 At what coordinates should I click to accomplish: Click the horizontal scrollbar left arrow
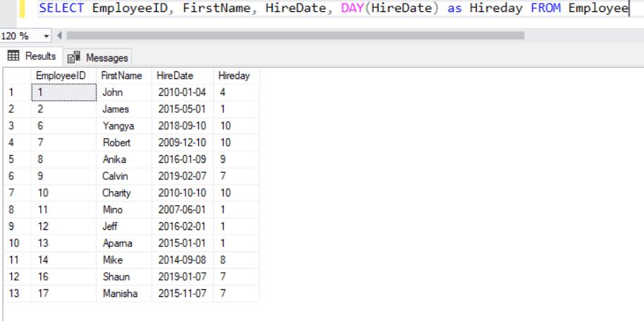pos(59,35)
